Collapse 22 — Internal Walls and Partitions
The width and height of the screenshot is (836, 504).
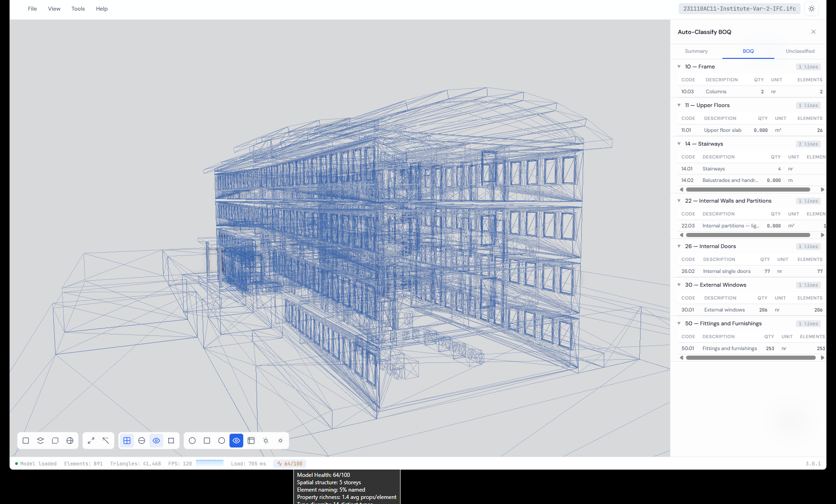tap(679, 201)
